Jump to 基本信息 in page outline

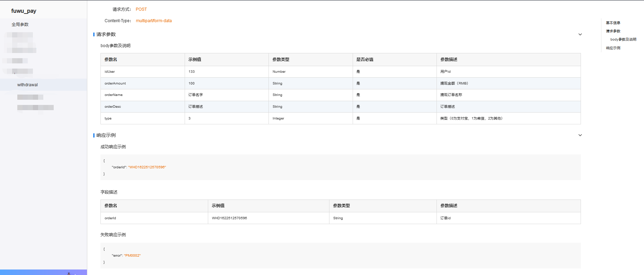[x=613, y=23]
